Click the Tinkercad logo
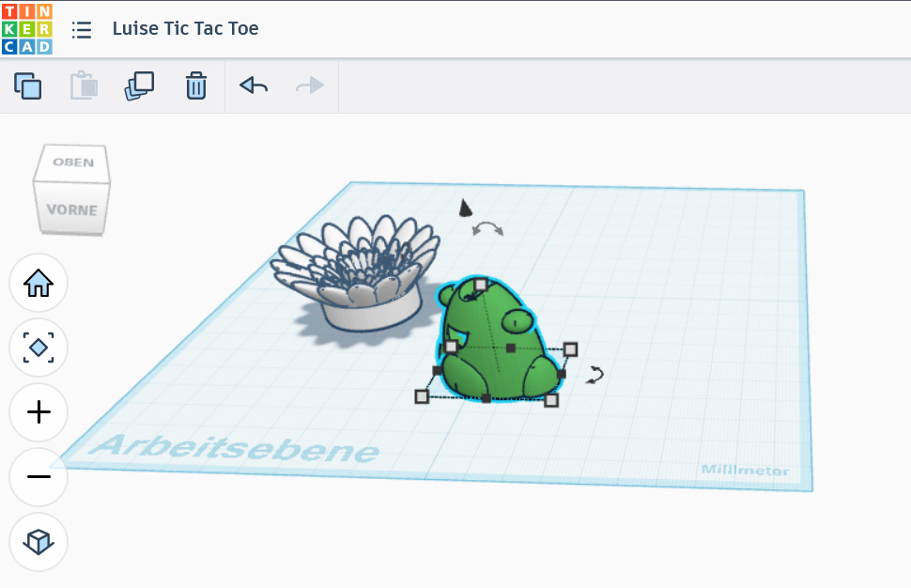 click(26, 29)
